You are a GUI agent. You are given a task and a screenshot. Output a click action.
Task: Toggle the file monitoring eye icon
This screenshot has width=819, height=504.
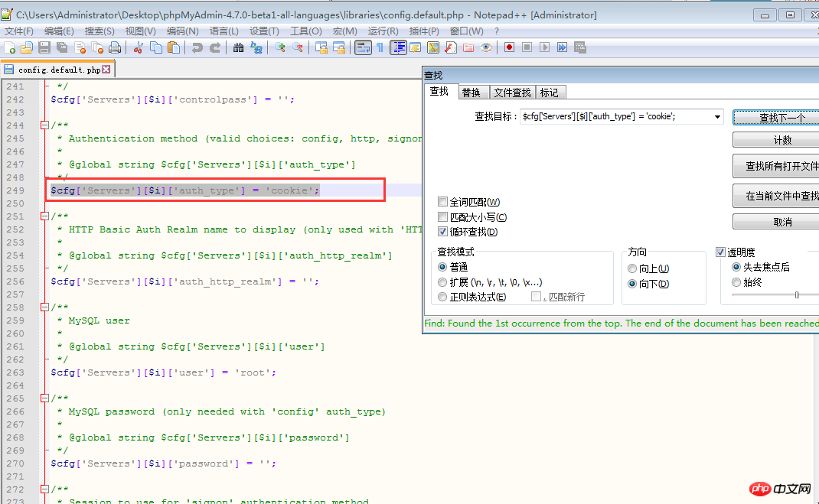[486, 48]
